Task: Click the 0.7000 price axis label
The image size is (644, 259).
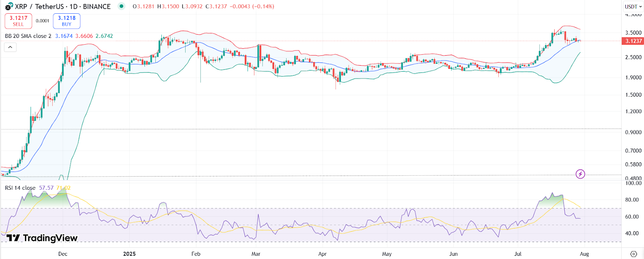Action: coord(633,151)
